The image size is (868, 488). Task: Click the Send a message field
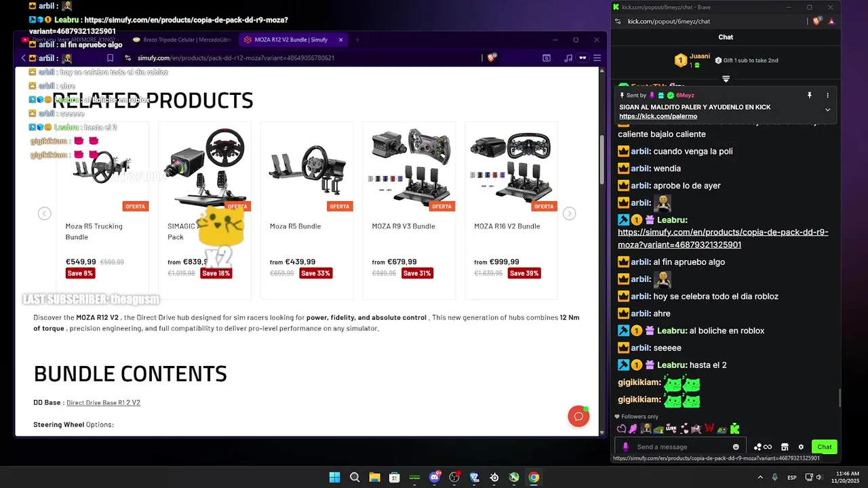pos(681,447)
